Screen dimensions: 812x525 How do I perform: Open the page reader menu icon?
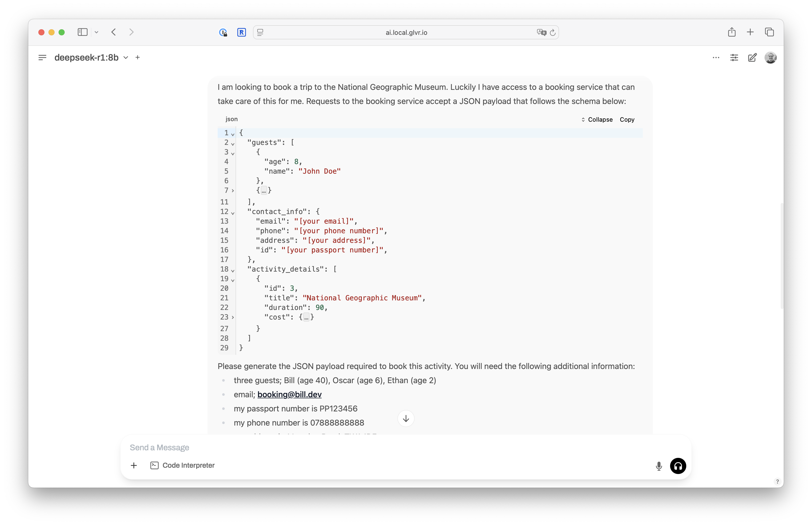(260, 32)
